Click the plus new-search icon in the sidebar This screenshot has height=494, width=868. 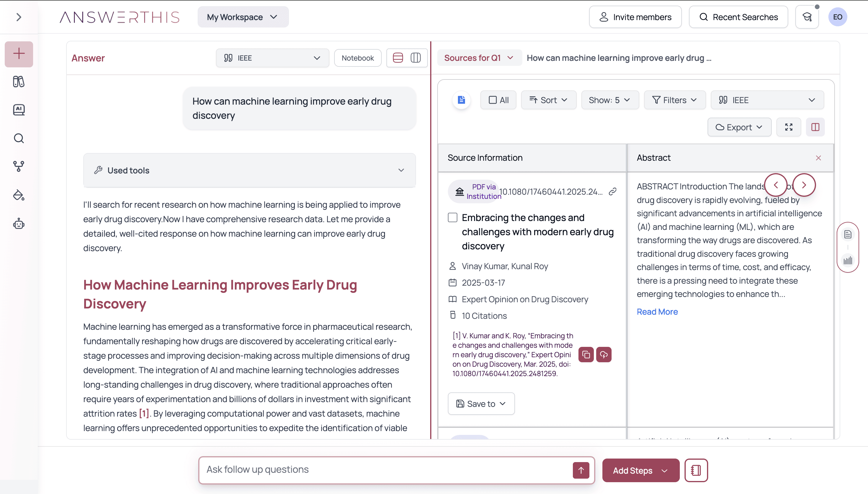19,54
